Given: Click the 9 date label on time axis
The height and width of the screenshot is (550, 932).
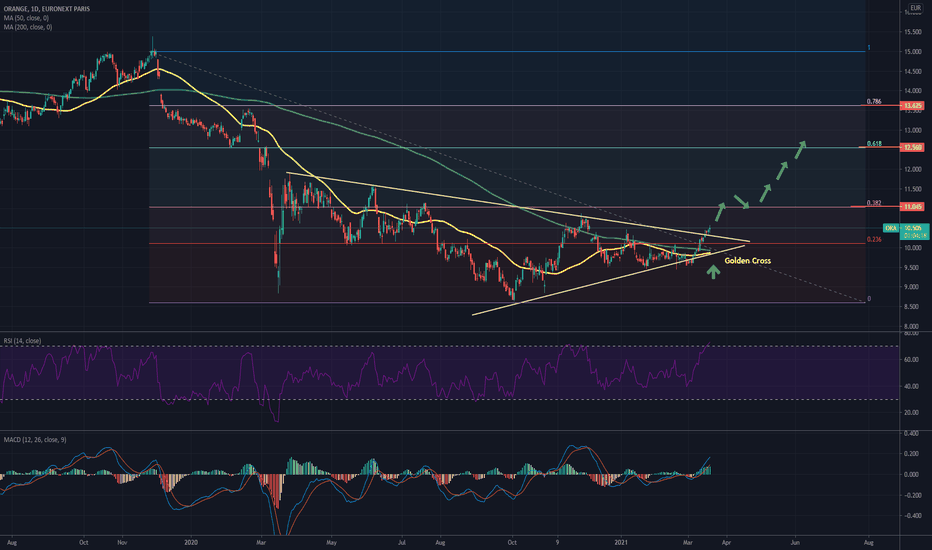Looking at the screenshot, I should tap(558, 542).
